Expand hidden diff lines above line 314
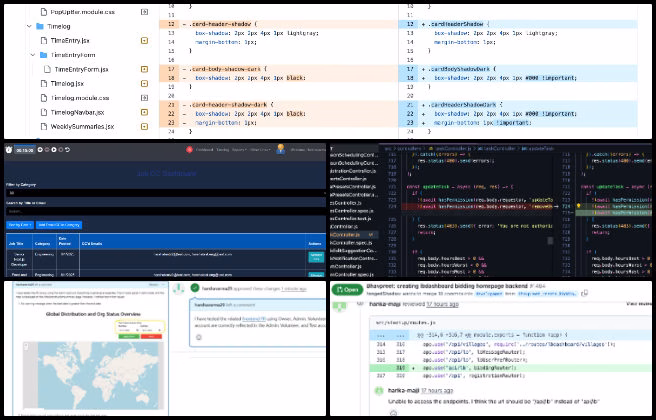The width and height of the screenshot is (656, 420). pos(390,335)
